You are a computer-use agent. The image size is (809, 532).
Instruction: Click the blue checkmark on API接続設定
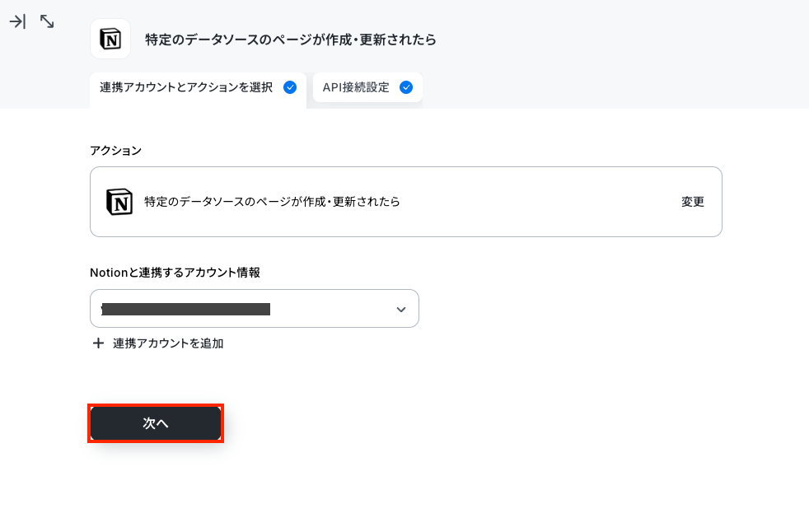[406, 87]
